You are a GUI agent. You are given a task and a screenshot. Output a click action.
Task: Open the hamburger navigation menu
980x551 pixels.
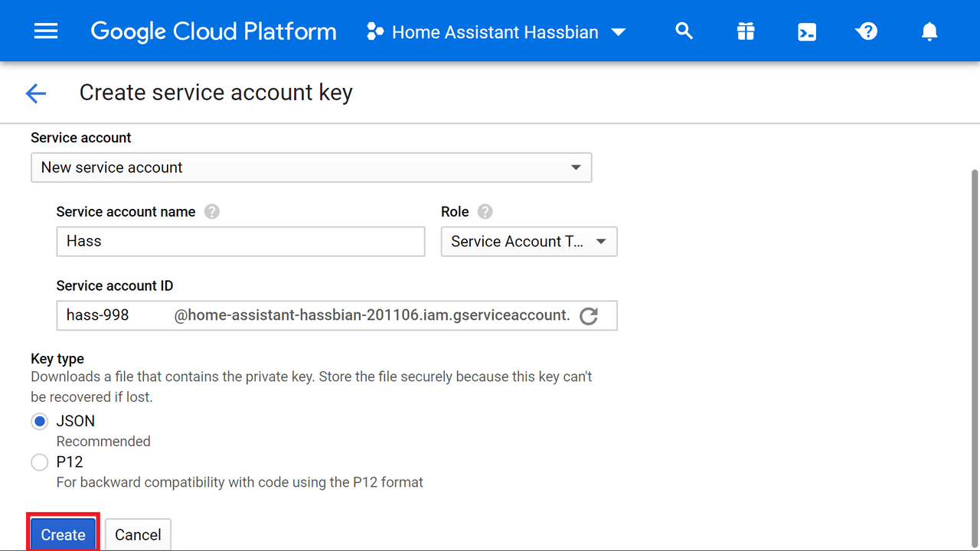[46, 31]
